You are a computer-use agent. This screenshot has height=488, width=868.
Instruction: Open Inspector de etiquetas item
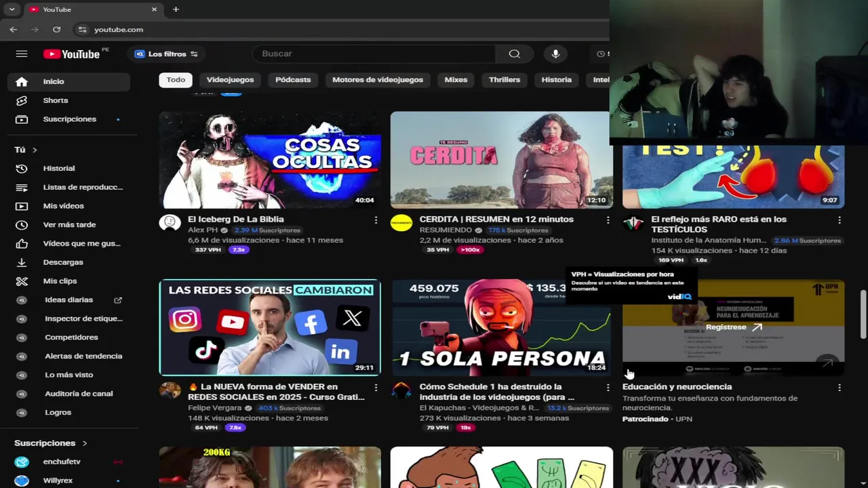pyautogui.click(x=68, y=319)
